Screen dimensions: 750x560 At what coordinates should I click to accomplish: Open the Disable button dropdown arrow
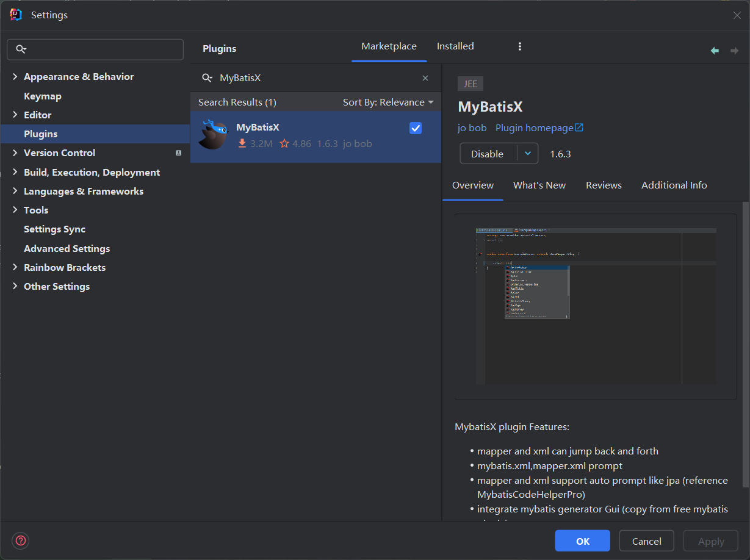click(x=528, y=154)
